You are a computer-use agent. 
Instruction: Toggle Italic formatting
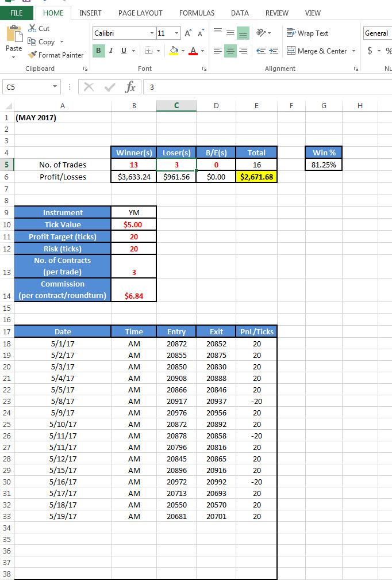point(111,50)
